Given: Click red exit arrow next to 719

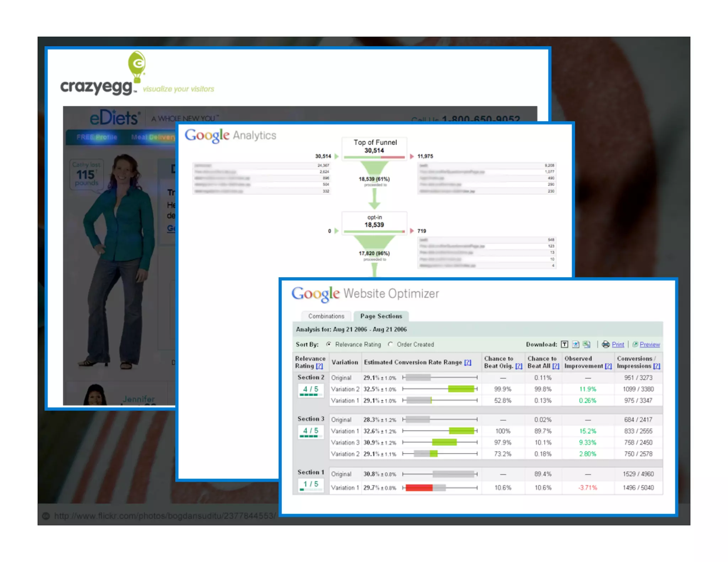Looking at the screenshot, I should (412, 231).
